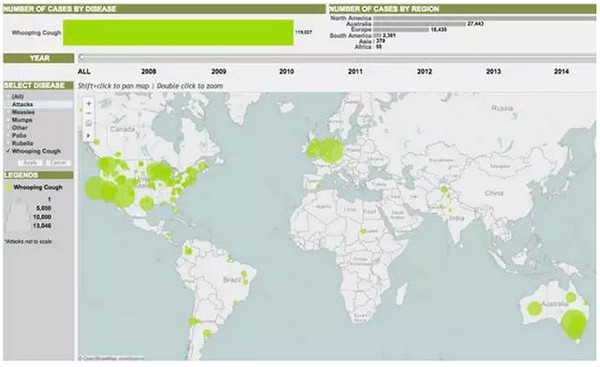Viewport: 600px width, 367px height.
Task: Pick year 2012 on the timeline
Action: click(424, 71)
